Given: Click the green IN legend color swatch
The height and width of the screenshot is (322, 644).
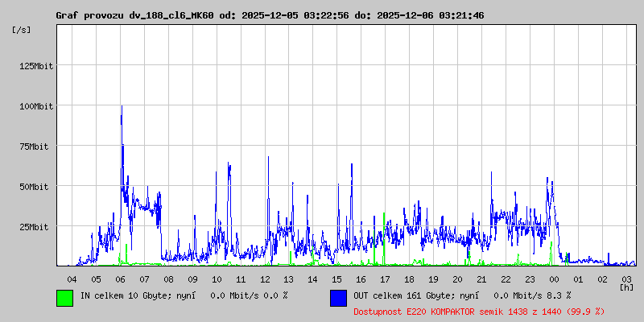Looking at the screenshot, I should coord(64,297).
